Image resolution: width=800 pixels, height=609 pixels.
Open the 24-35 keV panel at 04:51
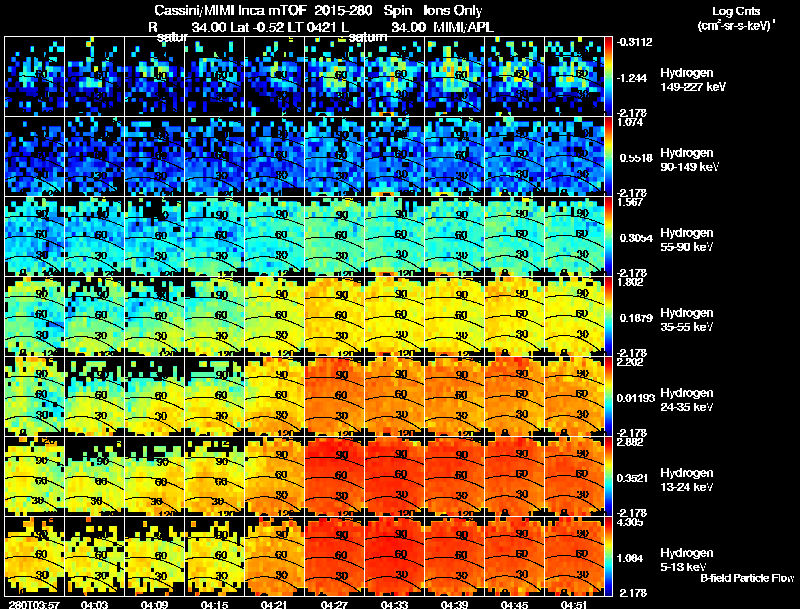pos(574,397)
